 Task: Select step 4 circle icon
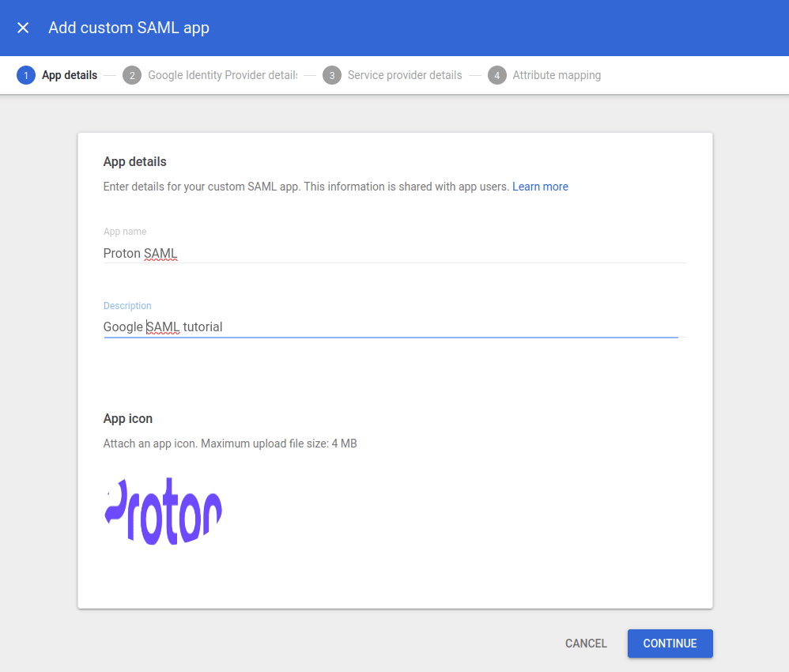496,75
